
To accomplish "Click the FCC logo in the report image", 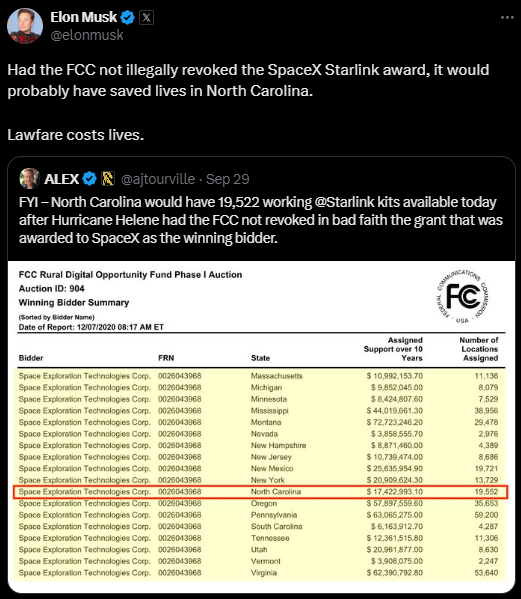I will coord(463,297).
